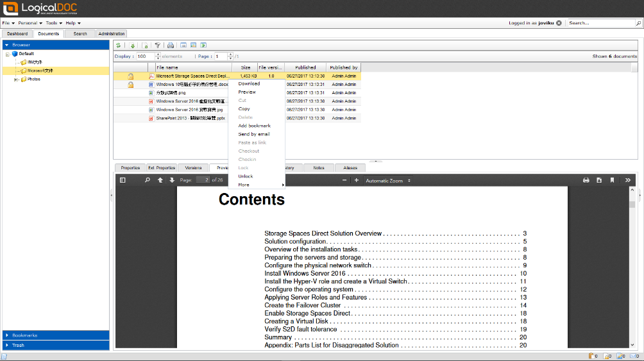Click the PDF icon of Microsoft Storage Spaces file
This screenshot has width=644, height=361.
click(151, 76)
